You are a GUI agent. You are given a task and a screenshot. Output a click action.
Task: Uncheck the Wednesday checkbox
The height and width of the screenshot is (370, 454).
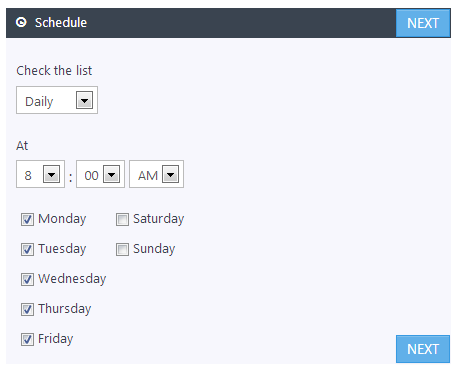click(x=27, y=279)
